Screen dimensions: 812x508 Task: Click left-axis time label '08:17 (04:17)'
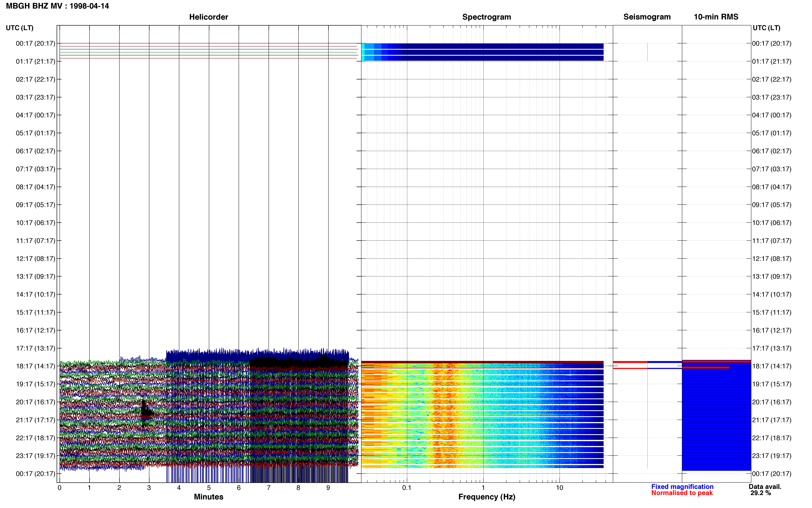[35, 187]
